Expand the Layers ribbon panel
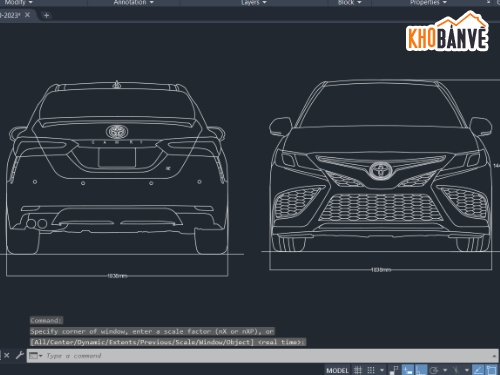The width and height of the screenshot is (500, 375). click(254, 2)
